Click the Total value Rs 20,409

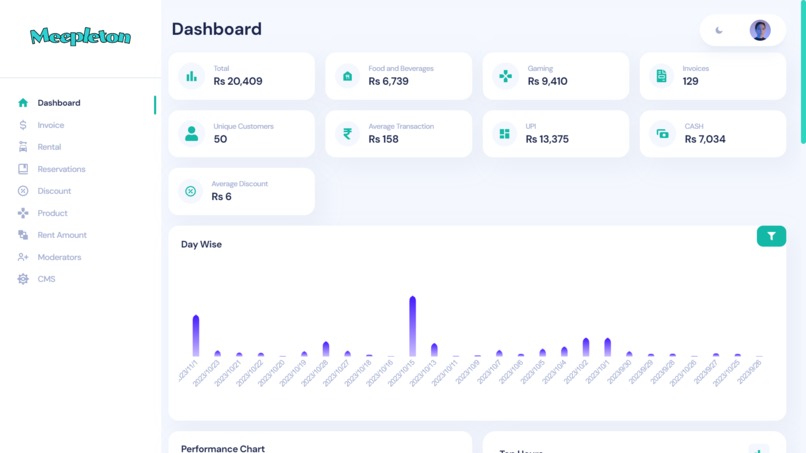pyautogui.click(x=237, y=81)
